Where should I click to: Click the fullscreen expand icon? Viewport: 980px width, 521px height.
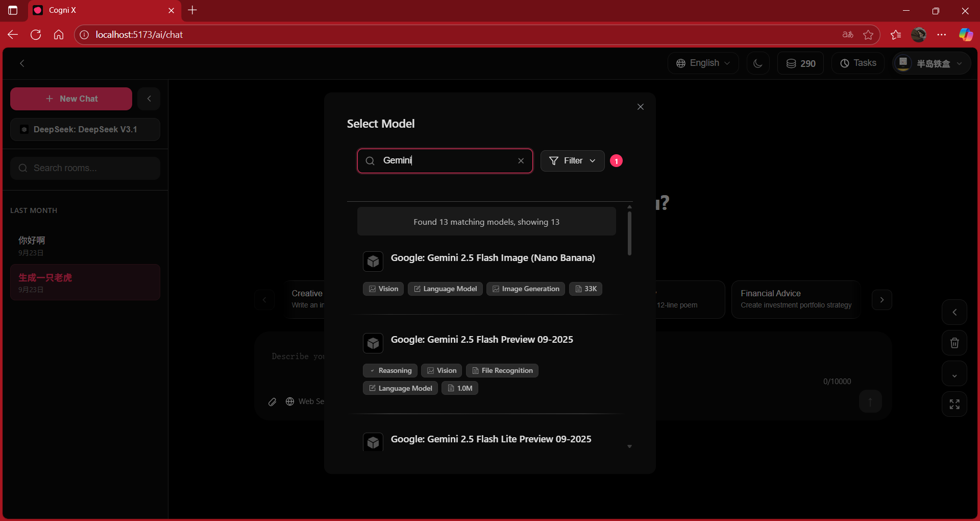click(954, 404)
